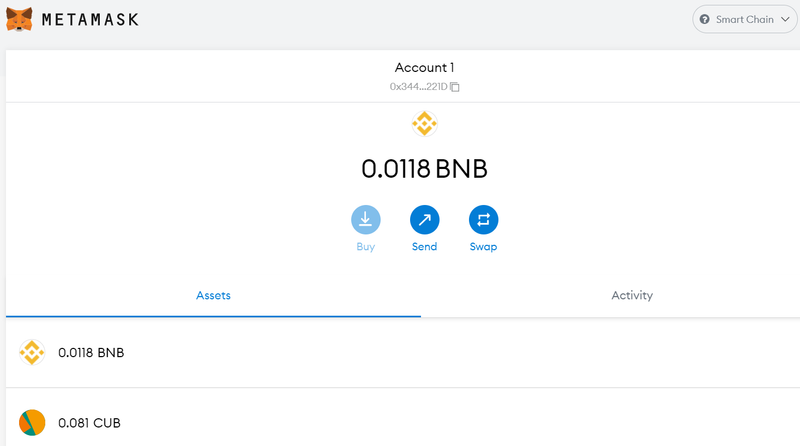Screen dimensions: 800x446
Task: Click the BNB token icon in the assets list
Action: [32, 352]
